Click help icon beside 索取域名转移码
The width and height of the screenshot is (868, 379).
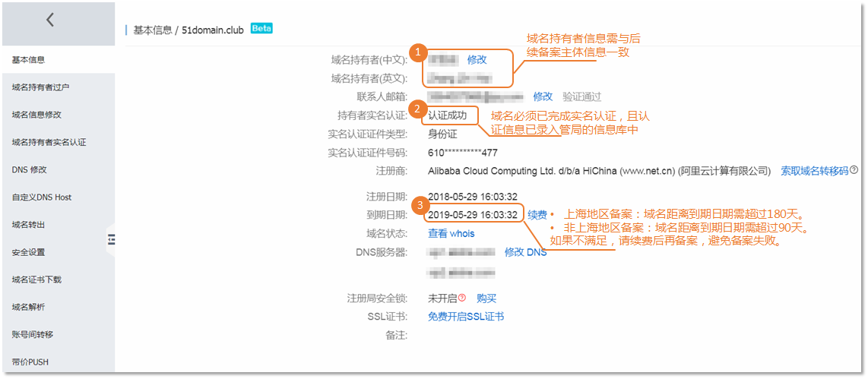pos(854,170)
